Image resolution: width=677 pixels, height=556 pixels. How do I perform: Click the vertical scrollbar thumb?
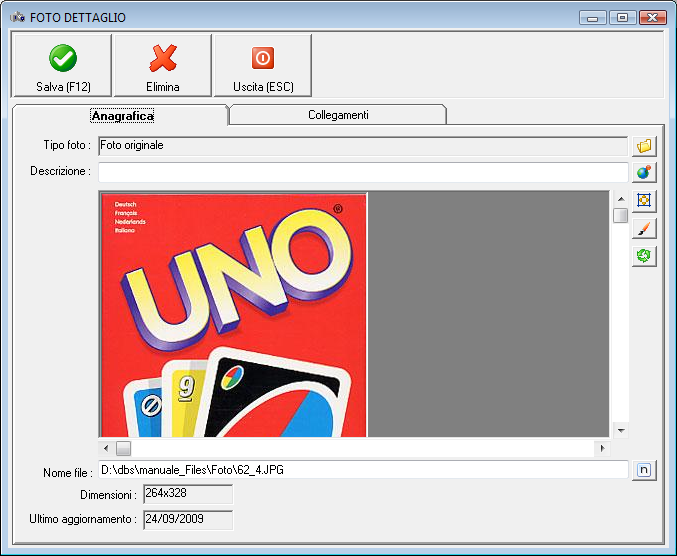(621, 215)
